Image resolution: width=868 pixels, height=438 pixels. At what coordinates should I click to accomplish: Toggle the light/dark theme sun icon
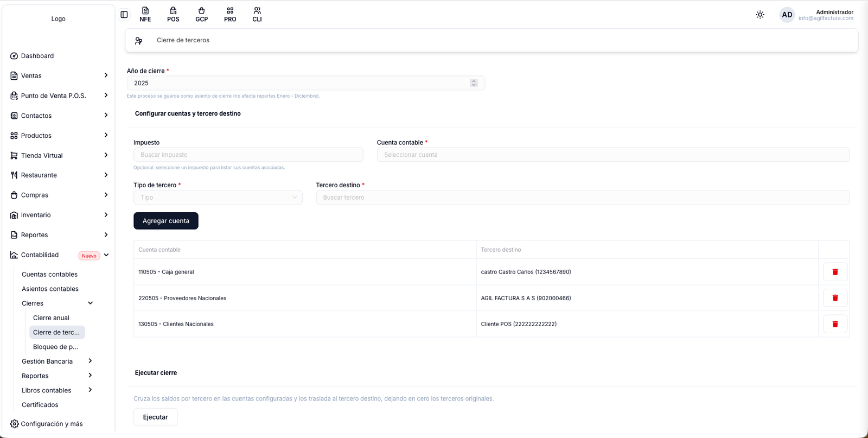[x=760, y=15]
